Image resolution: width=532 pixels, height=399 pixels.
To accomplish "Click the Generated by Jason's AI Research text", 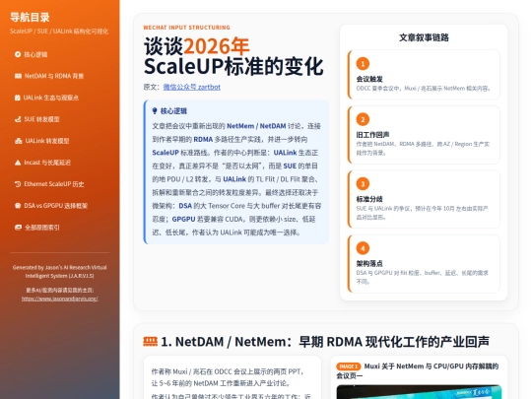I will tap(60, 272).
